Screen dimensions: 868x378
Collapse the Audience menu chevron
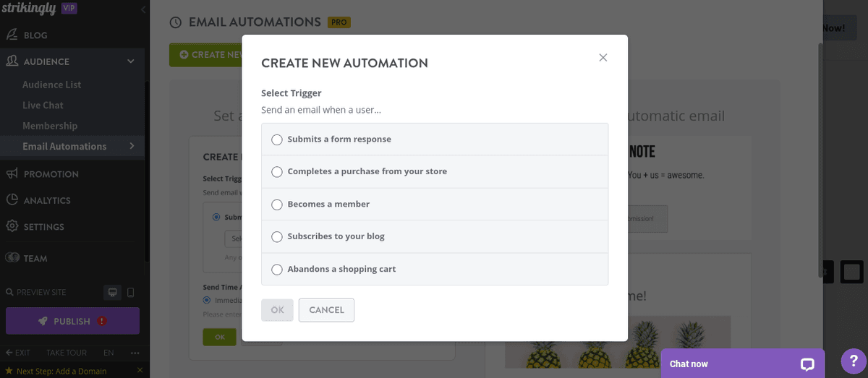tap(131, 61)
